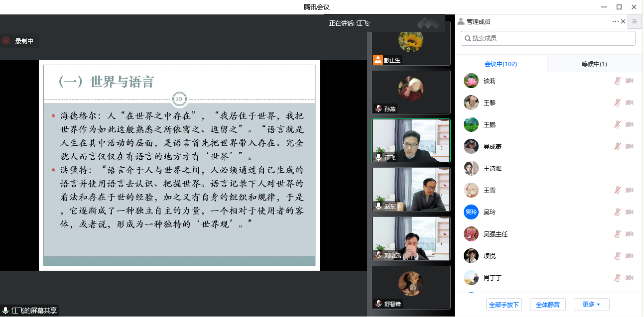The width and height of the screenshot is (644, 317).
Task: Click the red recording indicator icon
Action: 6,41
